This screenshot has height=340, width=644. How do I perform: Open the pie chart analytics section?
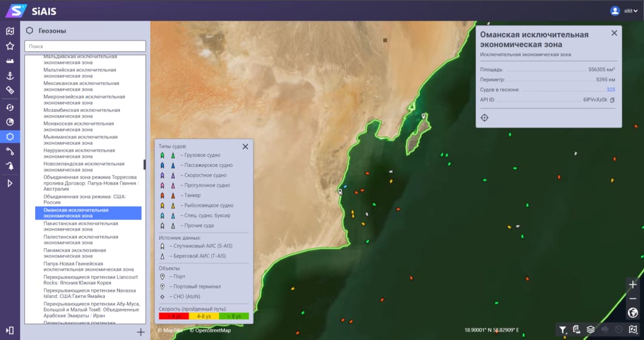coord(10,122)
